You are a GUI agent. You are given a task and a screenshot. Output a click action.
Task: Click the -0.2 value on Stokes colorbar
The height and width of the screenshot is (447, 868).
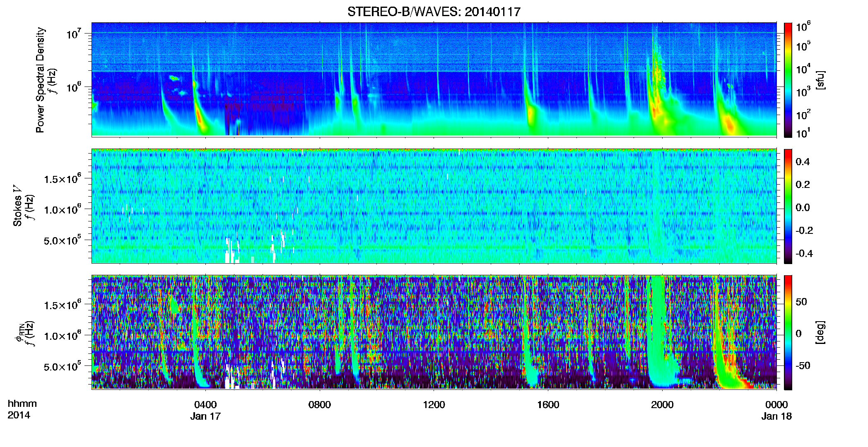[805, 231]
